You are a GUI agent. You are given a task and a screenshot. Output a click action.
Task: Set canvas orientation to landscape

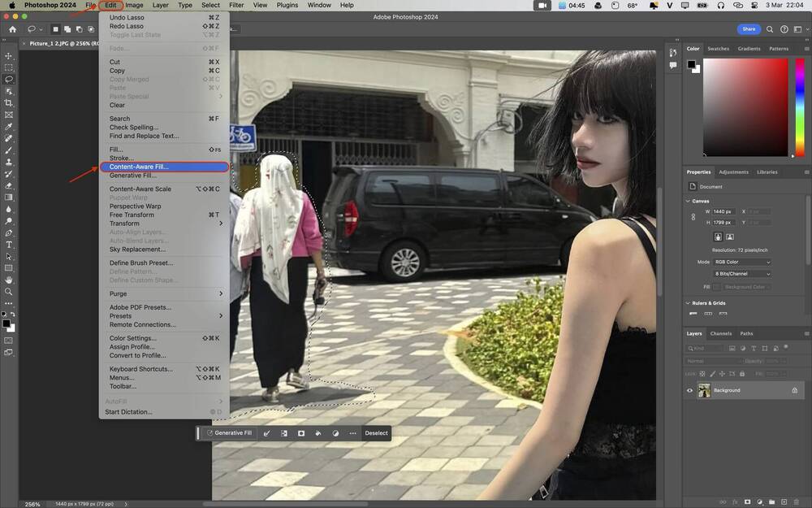[x=730, y=237]
